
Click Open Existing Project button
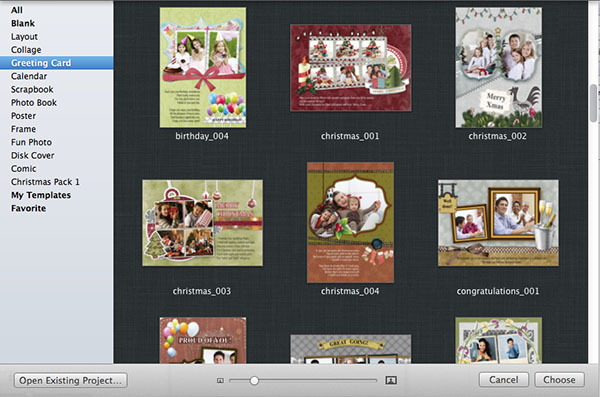click(x=70, y=381)
